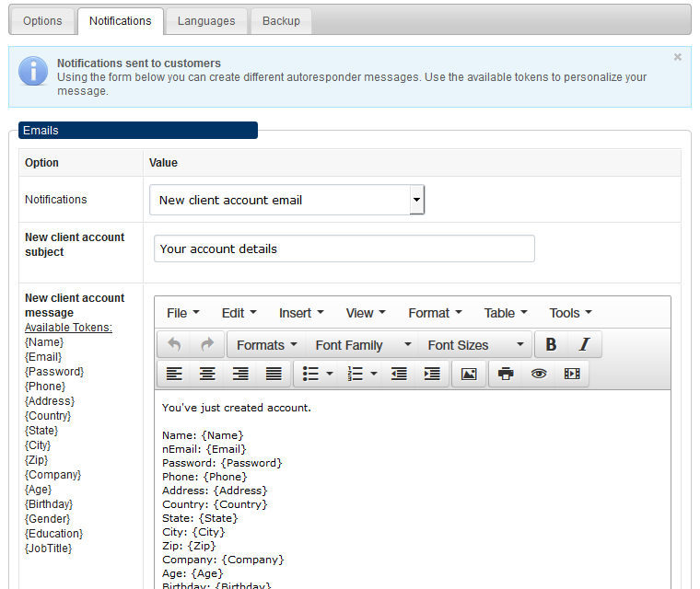
Task: Click the {Name} token in list
Action: coord(44,342)
